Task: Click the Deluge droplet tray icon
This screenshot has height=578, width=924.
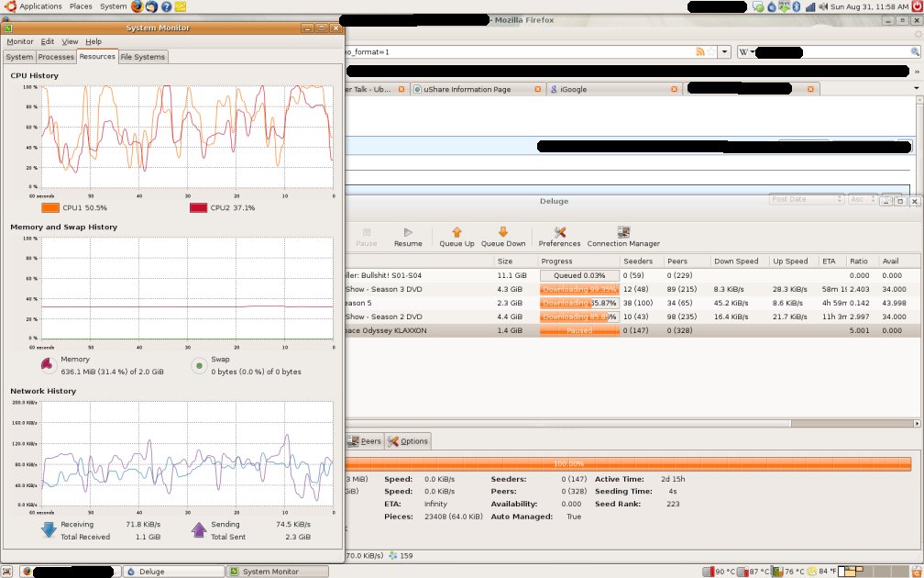Action: point(772,7)
